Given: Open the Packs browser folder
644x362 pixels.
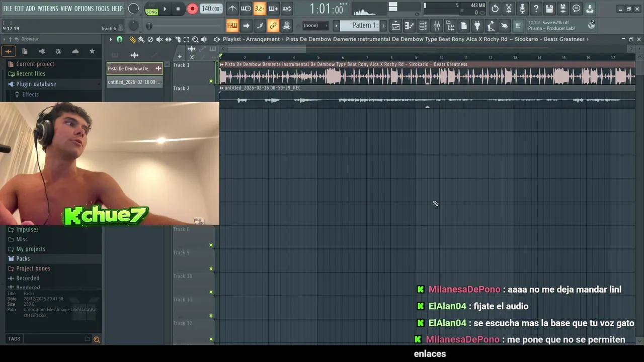Looking at the screenshot, I should (23, 258).
